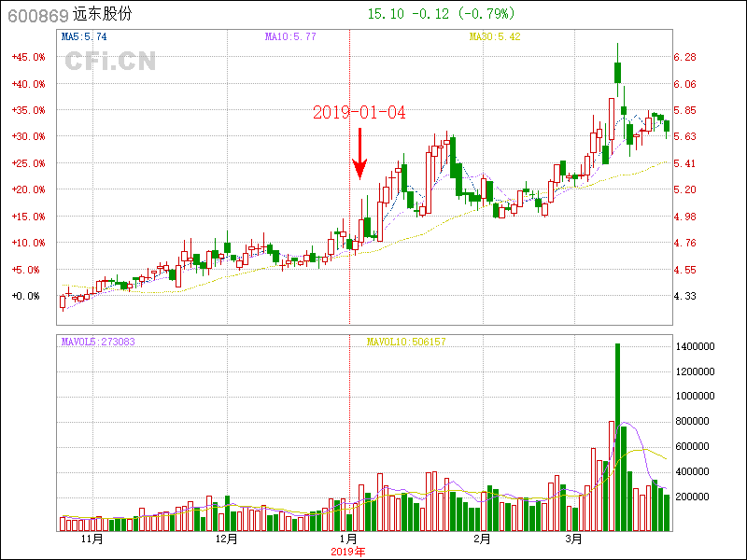
Task: Click the 12月 month axis label
Action: (x=226, y=539)
